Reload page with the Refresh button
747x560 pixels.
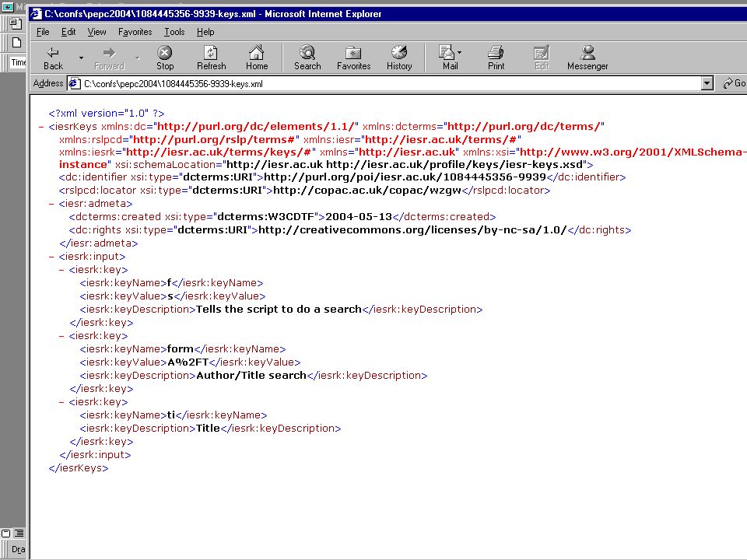point(211,58)
